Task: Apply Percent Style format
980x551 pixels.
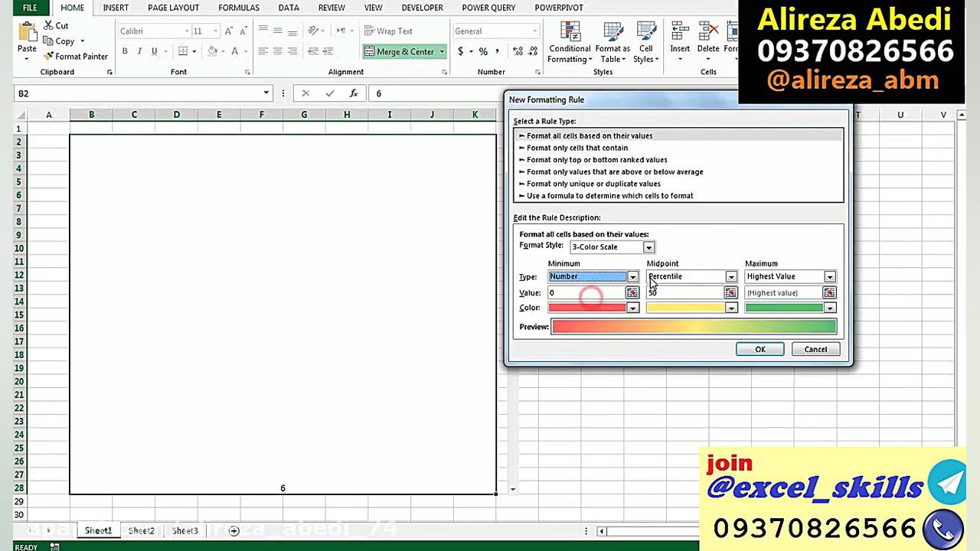Action: (483, 51)
